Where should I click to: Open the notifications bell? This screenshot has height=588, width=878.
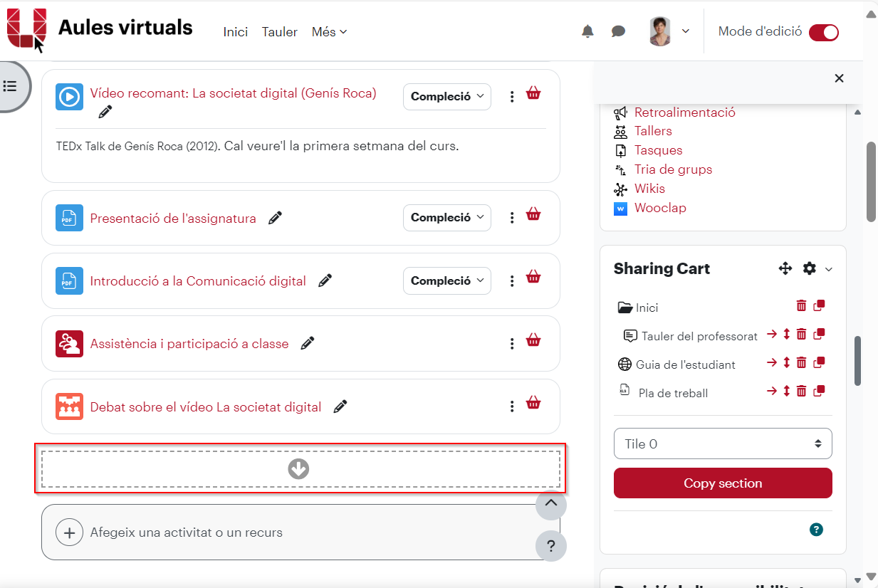tap(587, 31)
